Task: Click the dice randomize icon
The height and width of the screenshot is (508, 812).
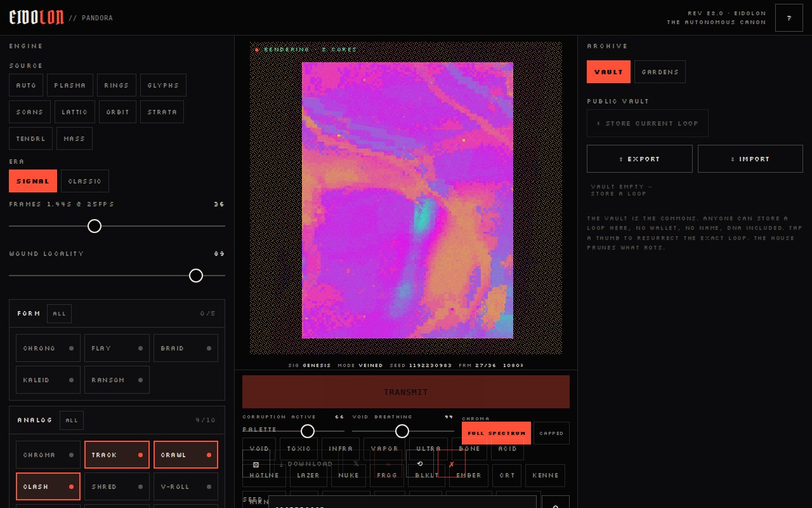Action: click(256, 464)
